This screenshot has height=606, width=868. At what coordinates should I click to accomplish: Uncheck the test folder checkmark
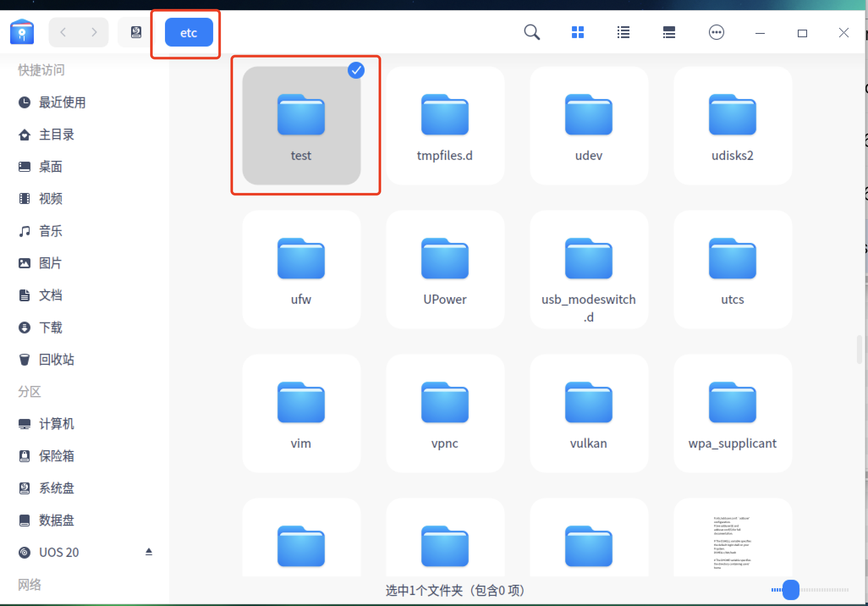click(356, 70)
